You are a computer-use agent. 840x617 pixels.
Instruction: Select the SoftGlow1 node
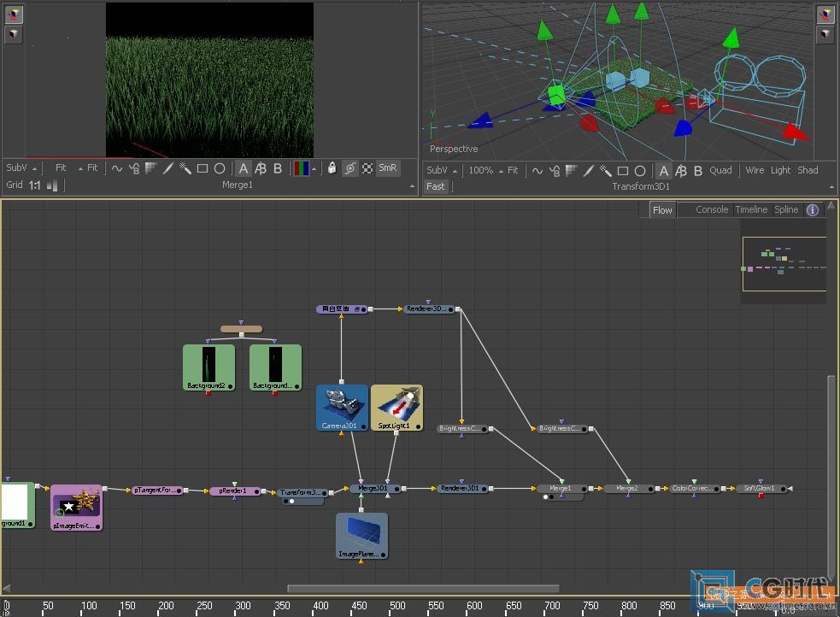click(761, 489)
